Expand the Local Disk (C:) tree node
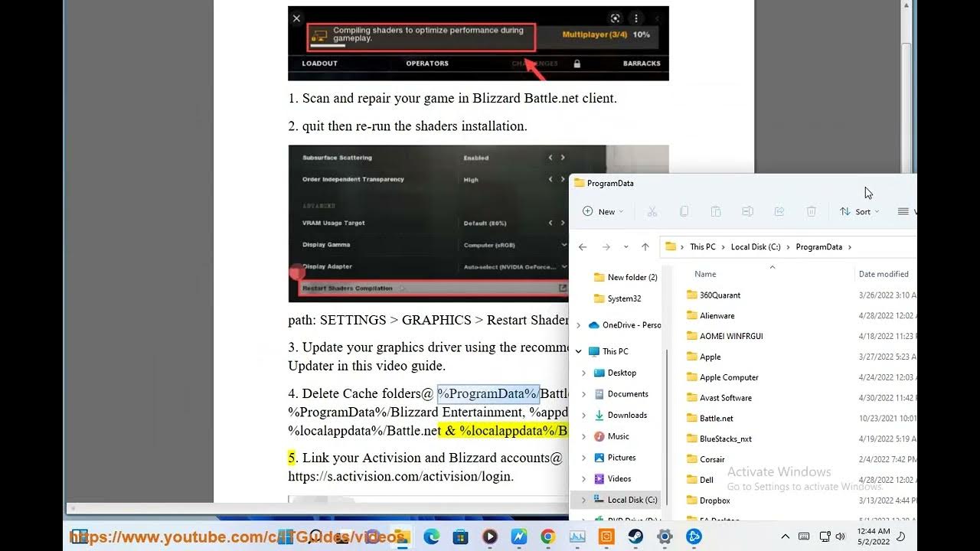The height and width of the screenshot is (551, 980). [x=584, y=500]
